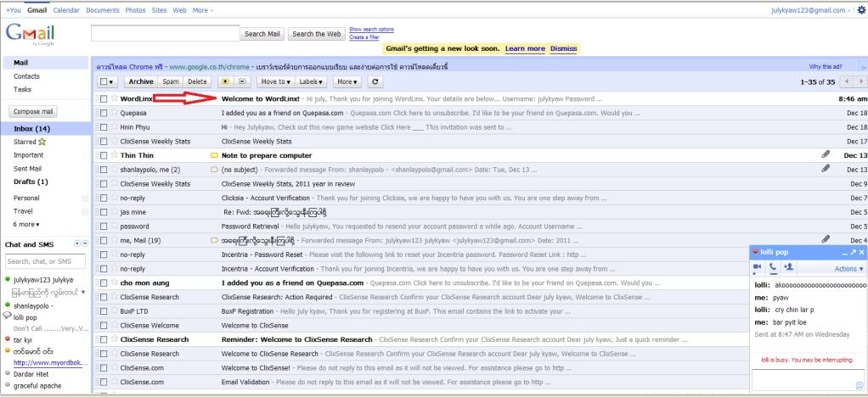868x397 pixels.
Task: Add people to lolli pop chat
Action: click(789, 268)
